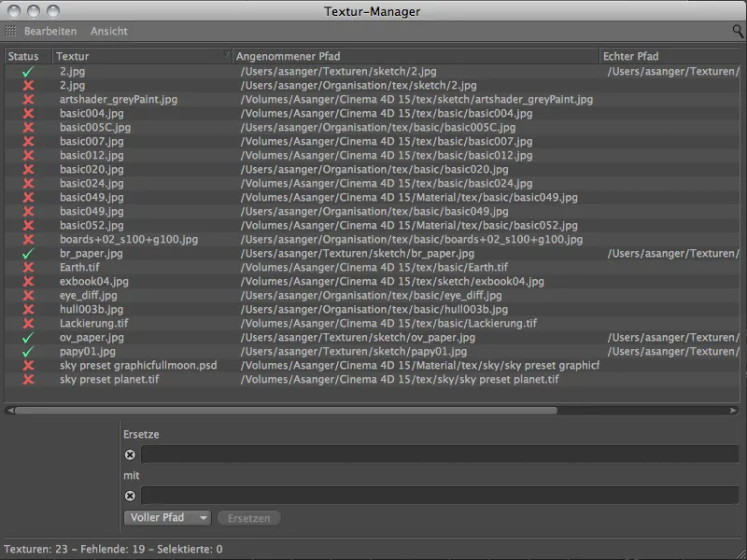The width and height of the screenshot is (747, 560).
Task: Open the Bearbeiten menu
Action: [x=50, y=32]
